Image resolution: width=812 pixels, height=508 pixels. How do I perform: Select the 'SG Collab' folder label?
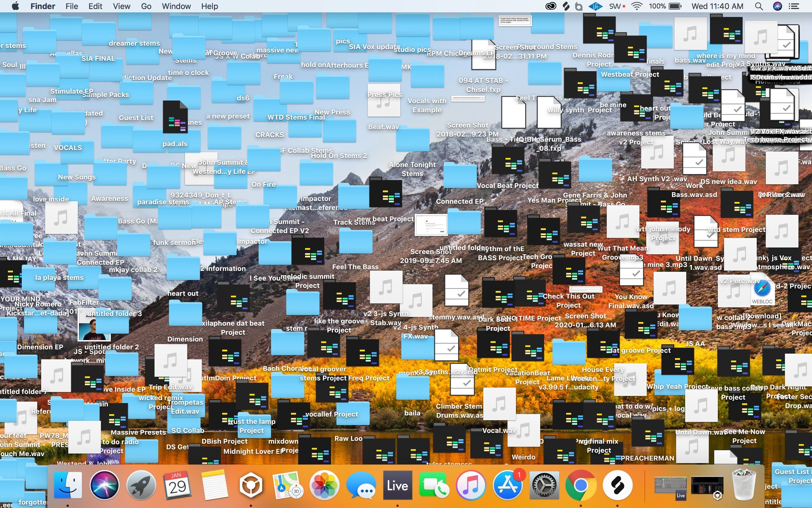[x=187, y=430]
